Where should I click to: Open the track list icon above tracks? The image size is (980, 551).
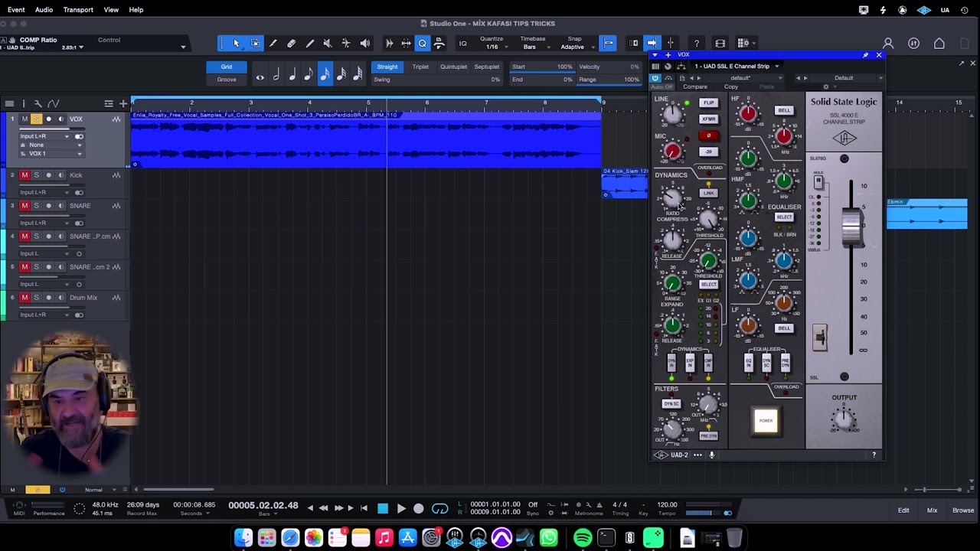coord(9,103)
